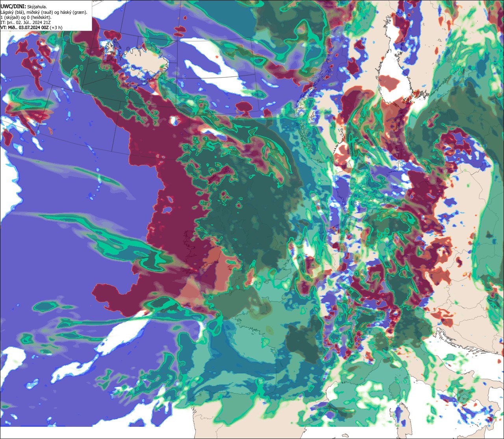Click the legend line "Lágský (blá), miðský (rauð) og háský (græn)."
The height and width of the screenshot is (439, 504).
click(x=44, y=12)
